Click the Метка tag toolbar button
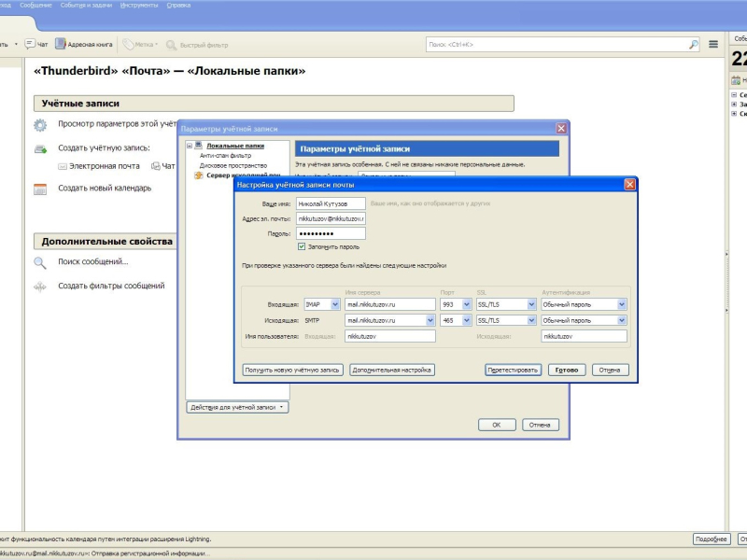 click(140, 44)
